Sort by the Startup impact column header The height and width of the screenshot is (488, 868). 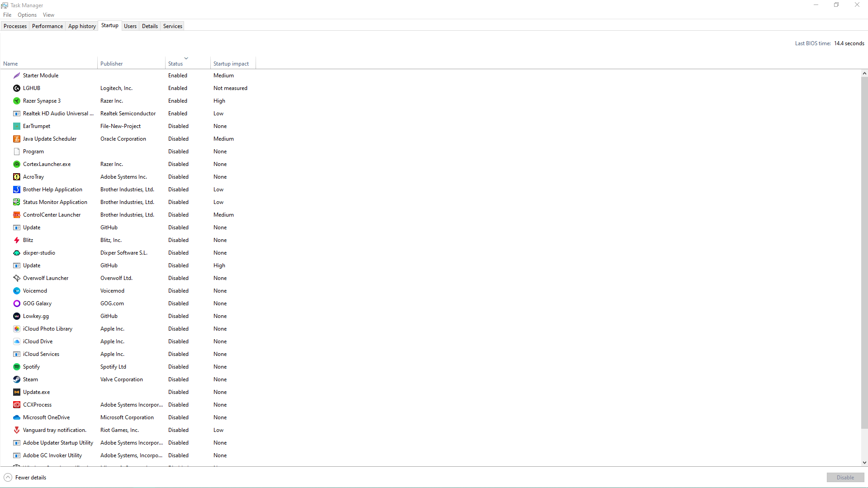(233, 63)
